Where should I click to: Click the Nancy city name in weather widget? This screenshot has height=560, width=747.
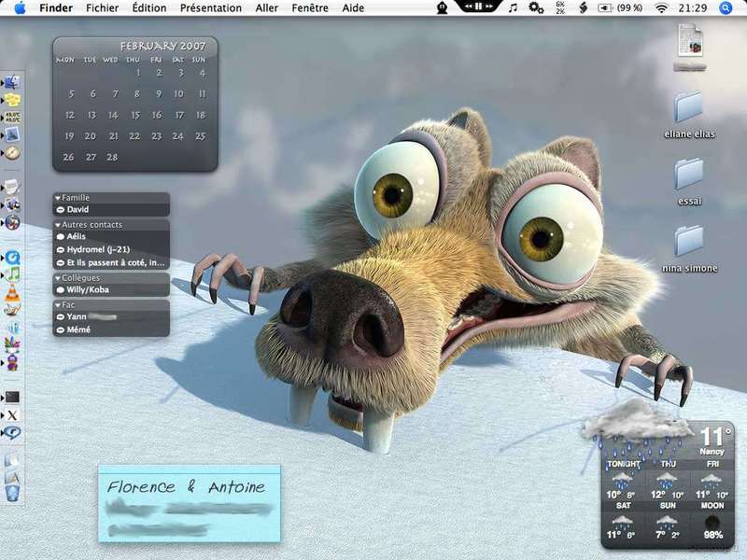coord(712,452)
